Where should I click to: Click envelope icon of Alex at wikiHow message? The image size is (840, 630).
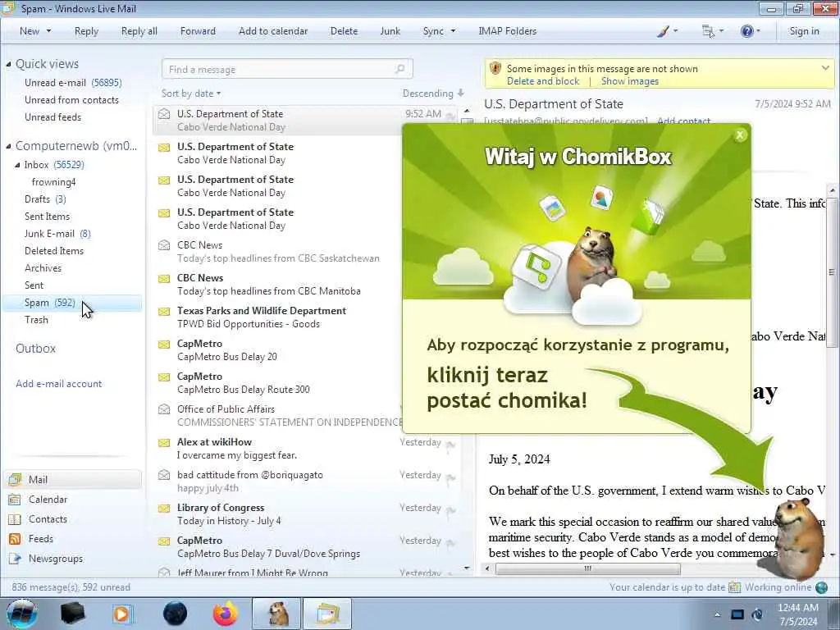coord(164,442)
